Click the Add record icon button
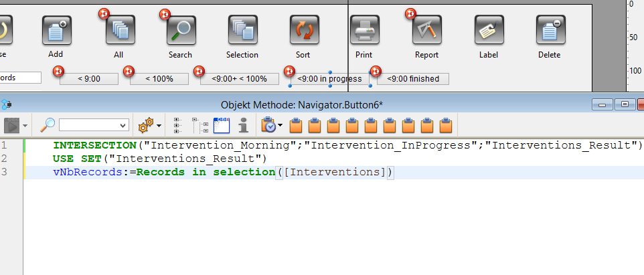Image resolution: width=644 pixels, height=275 pixels. tap(56, 30)
